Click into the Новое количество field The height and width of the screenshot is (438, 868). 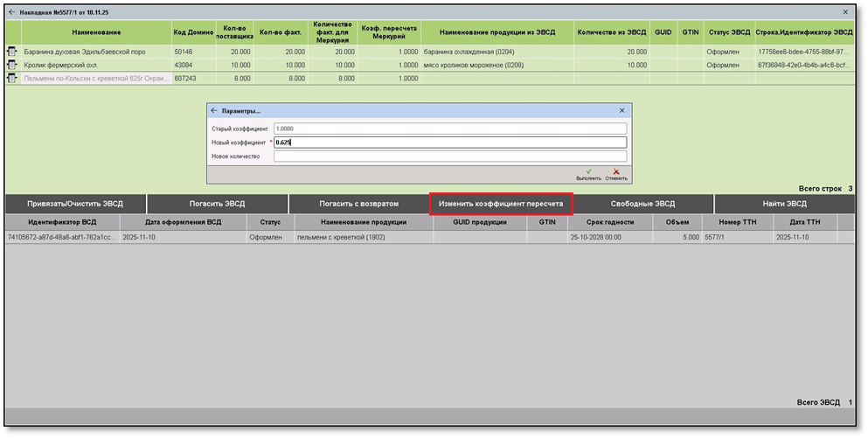449,156
